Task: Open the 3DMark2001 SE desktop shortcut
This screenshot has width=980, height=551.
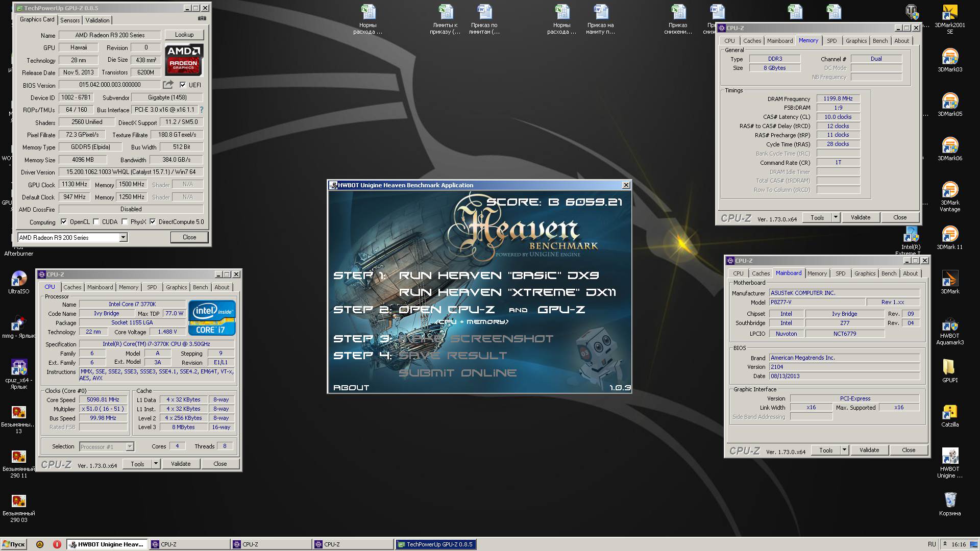Action: [950, 19]
